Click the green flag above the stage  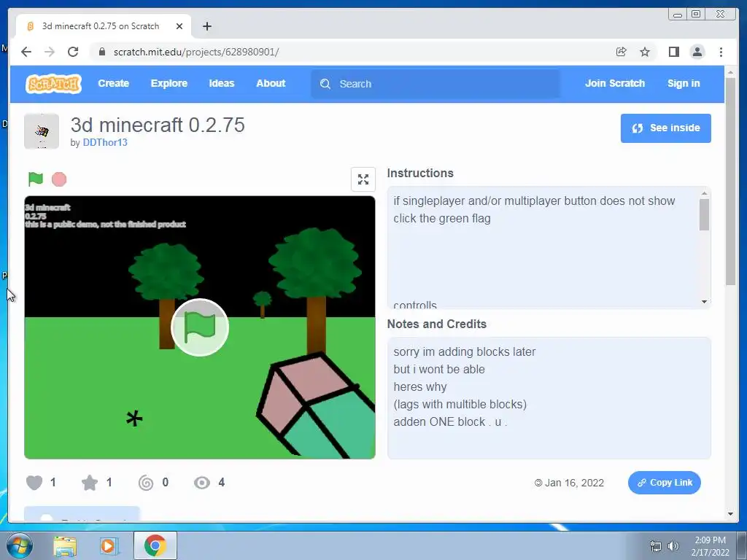36,179
